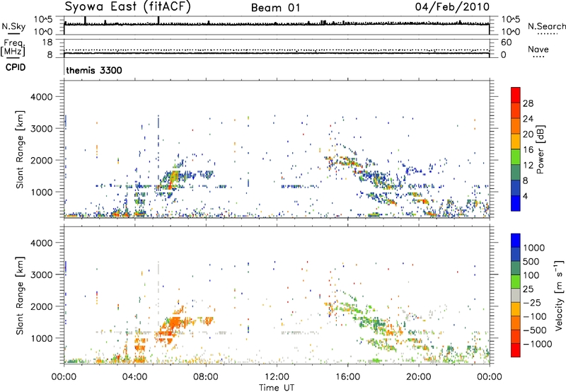The width and height of the screenshot is (566, 392).
Task: Click the '08:00' time axis label
Action: coord(206,377)
